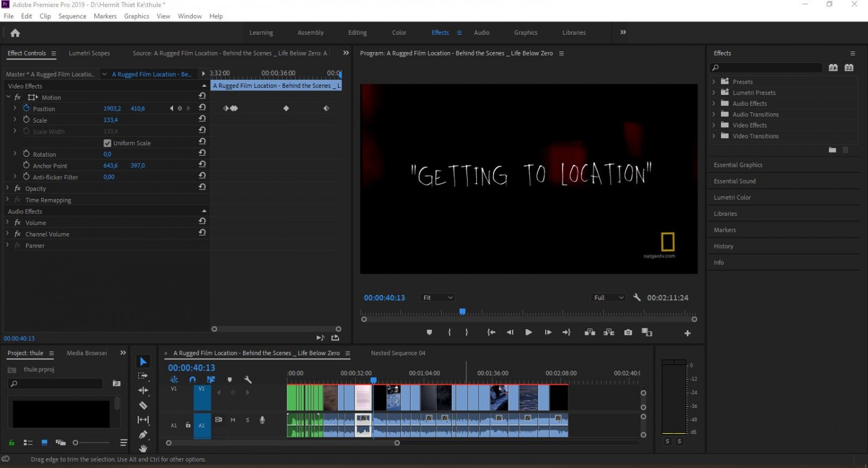Click the Home icon
The height and width of the screenshot is (468, 868).
pos(15,33)
